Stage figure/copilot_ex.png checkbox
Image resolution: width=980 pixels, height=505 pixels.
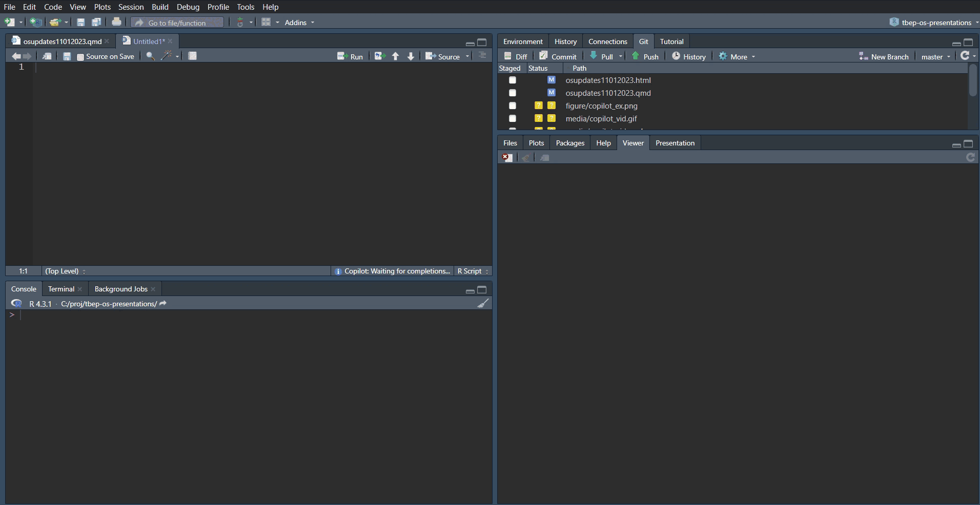512,106
